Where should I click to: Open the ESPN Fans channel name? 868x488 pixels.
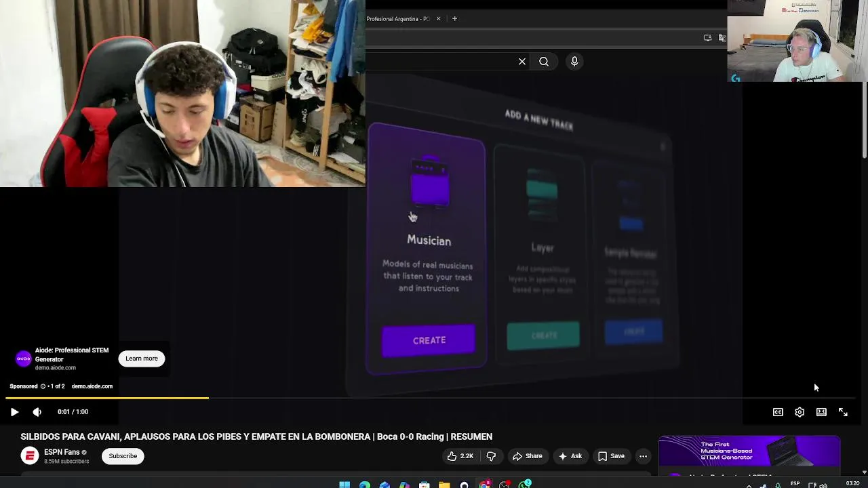62,452
